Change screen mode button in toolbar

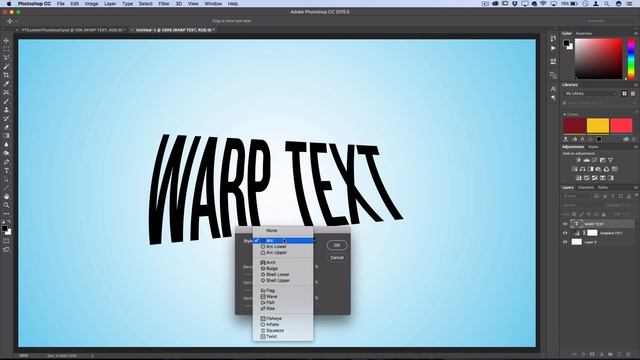coord(6,249)
